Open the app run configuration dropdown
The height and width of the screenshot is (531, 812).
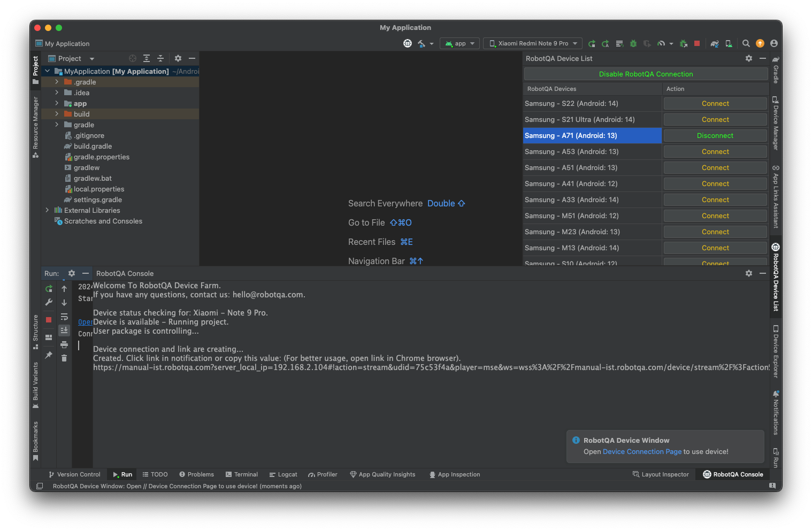pos(459,44)
